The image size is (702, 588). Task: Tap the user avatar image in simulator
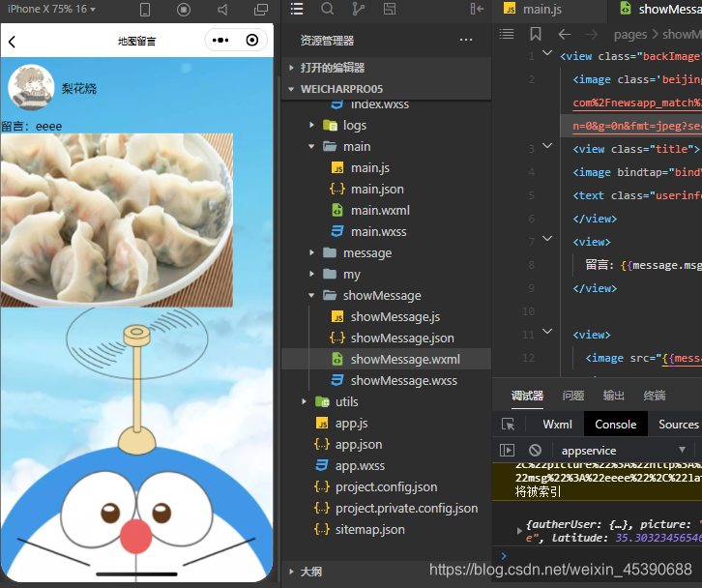[31, 87]
